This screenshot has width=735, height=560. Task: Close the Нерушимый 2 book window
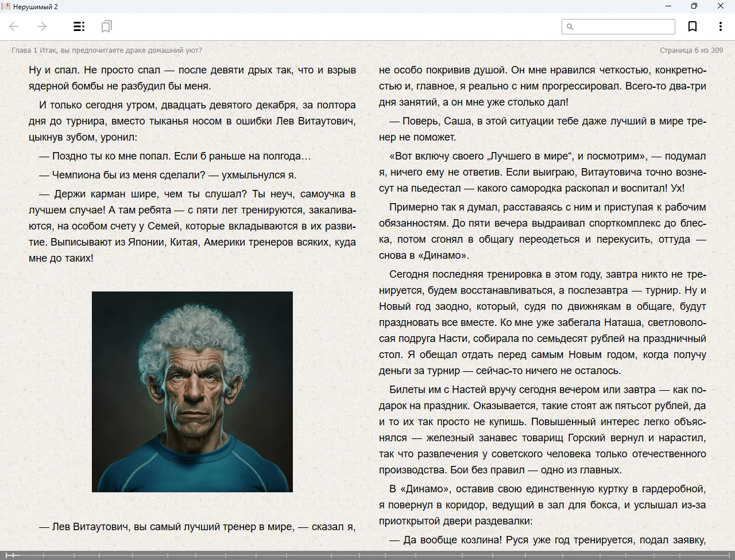point(721,6)
